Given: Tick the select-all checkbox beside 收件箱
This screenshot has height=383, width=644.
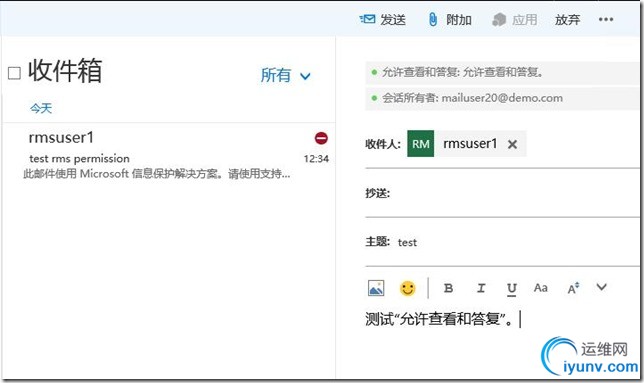Looking at the screenshot, I should [x=14, y=73].
